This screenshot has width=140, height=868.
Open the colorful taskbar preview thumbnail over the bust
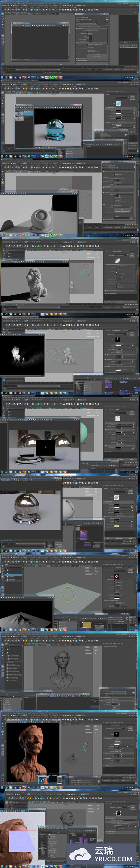coord(43,779)
